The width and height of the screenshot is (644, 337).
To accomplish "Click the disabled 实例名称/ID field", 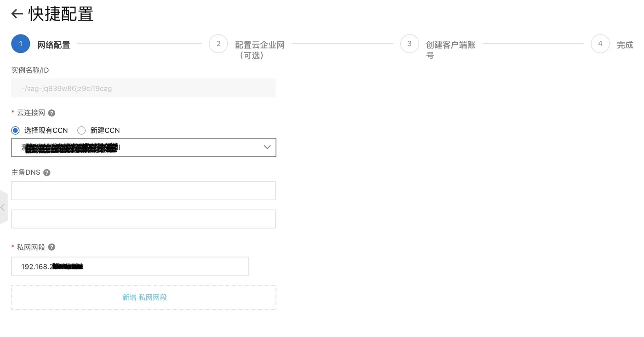I will click(x=144, y=88).
